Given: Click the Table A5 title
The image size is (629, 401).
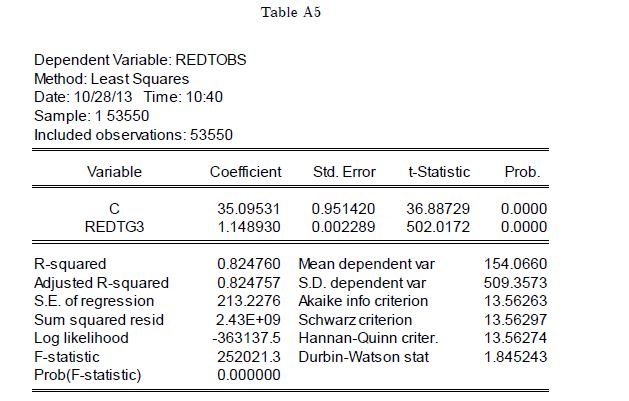Looking at the screenshot, I should (291, 12).
